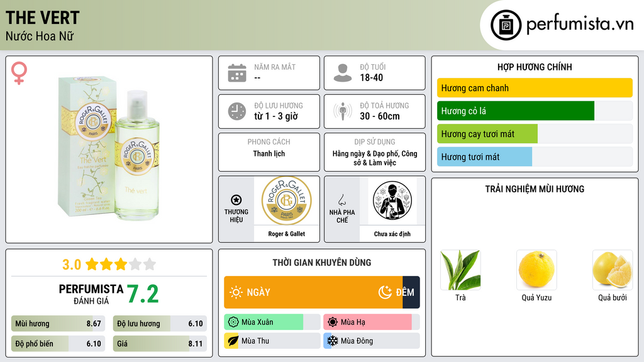Screen dimensions: 644x362
Task: Click the Roger & Gallet brand logo
Action: click(286, 200)
